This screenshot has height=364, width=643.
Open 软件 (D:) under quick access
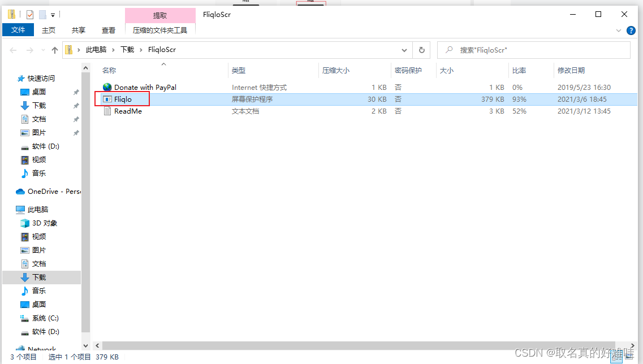45,146
